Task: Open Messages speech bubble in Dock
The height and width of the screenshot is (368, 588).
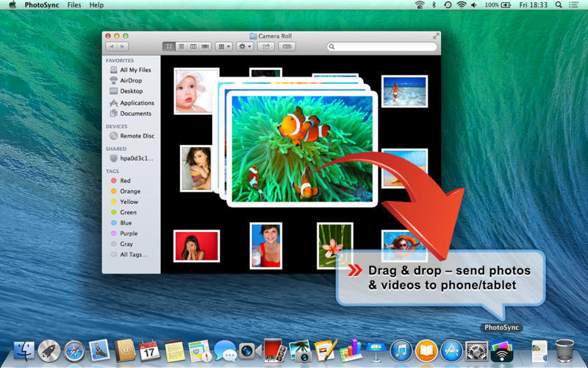Action: click(x=225, y=351)
